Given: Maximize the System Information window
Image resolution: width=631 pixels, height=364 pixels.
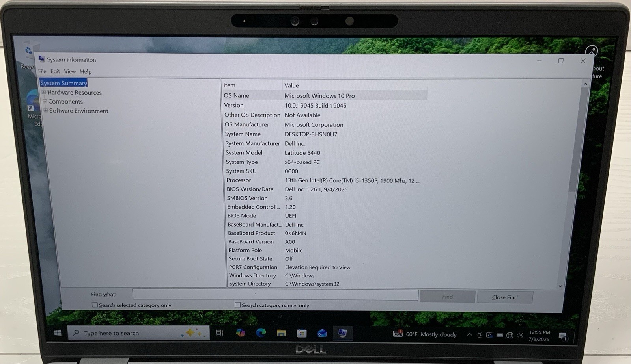Looking at the screenshot, I should pyautogui.click(x=561, y=61).
